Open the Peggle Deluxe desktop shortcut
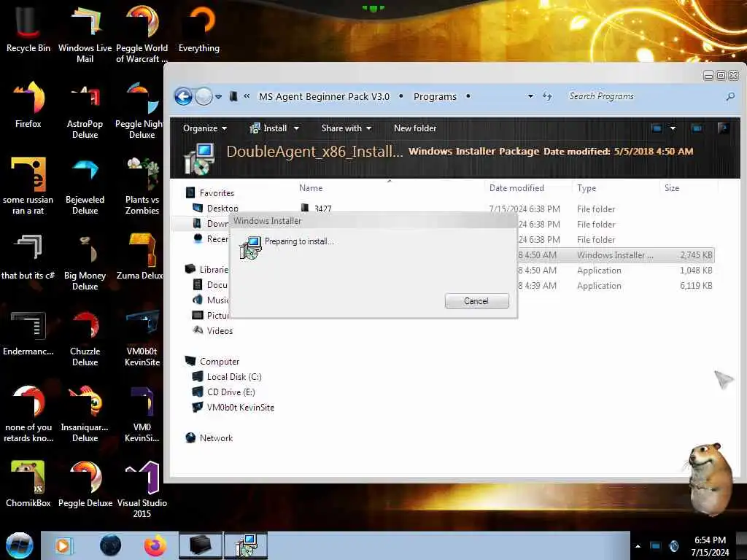 [x=85, y=484]
